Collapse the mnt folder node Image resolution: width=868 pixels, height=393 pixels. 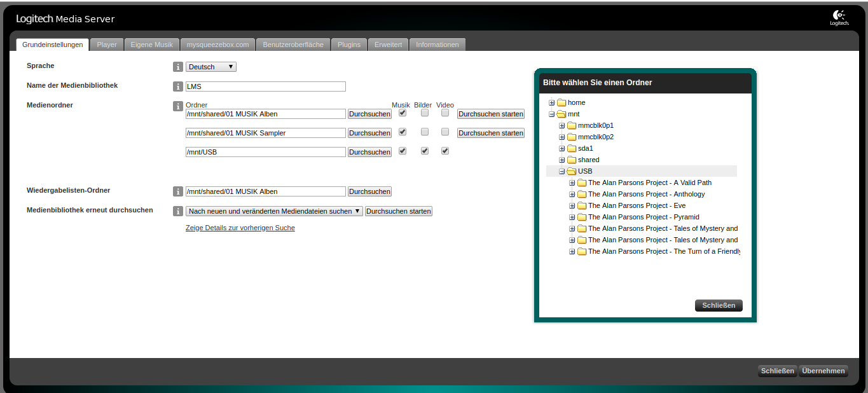pyautogui.click(x=551, y=114)
